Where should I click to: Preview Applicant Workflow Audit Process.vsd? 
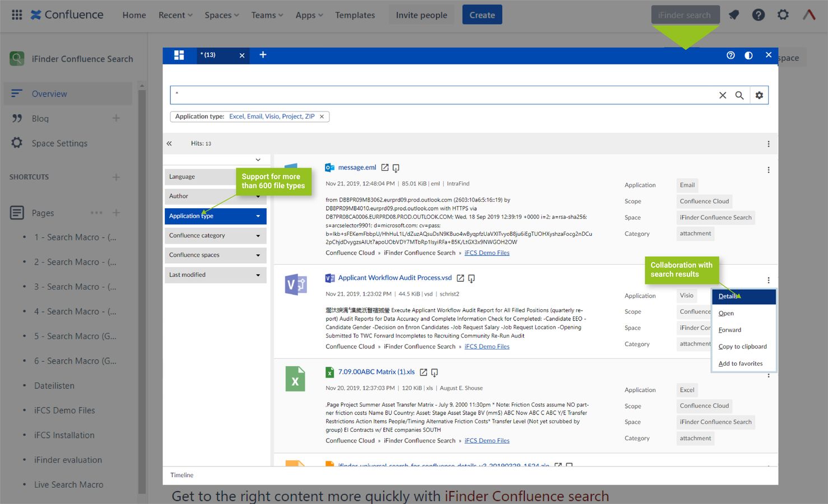click(472, 278)
